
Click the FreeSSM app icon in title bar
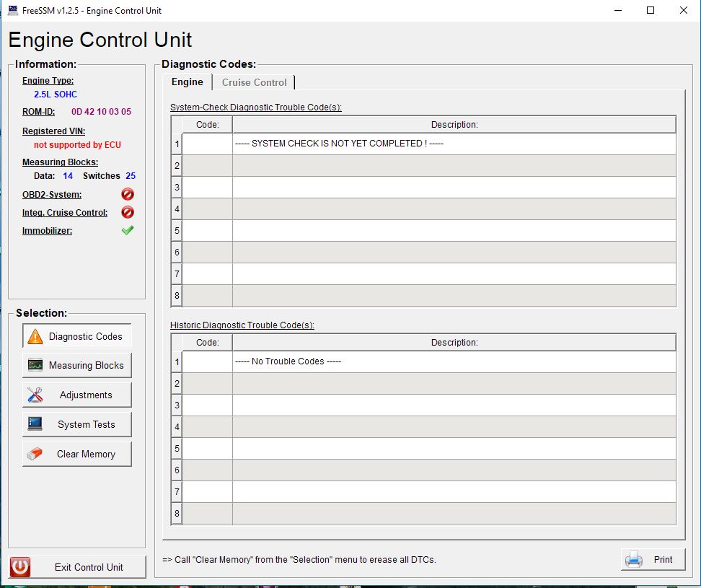coord(12,10)
